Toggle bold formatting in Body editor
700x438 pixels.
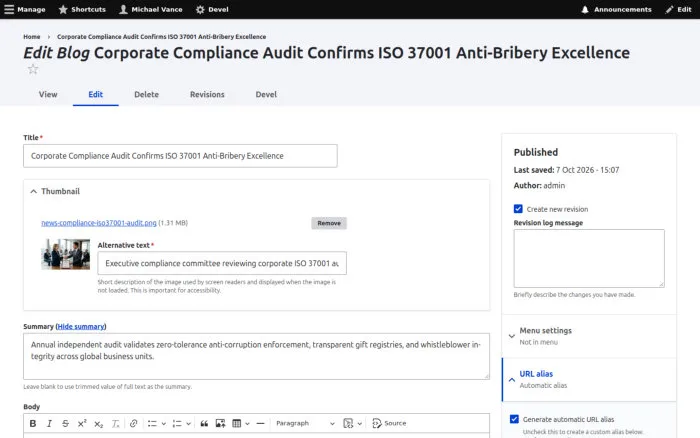pos(33,423)
